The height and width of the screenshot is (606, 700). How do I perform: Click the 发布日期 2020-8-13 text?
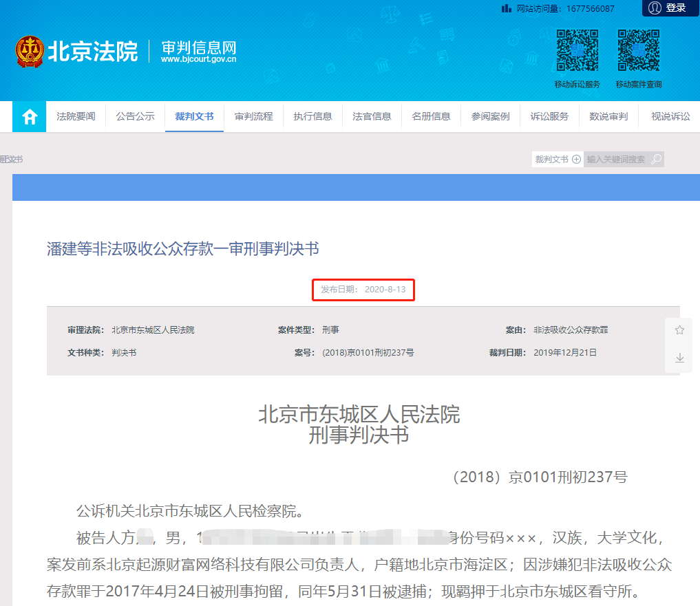(x=363, y=290)
